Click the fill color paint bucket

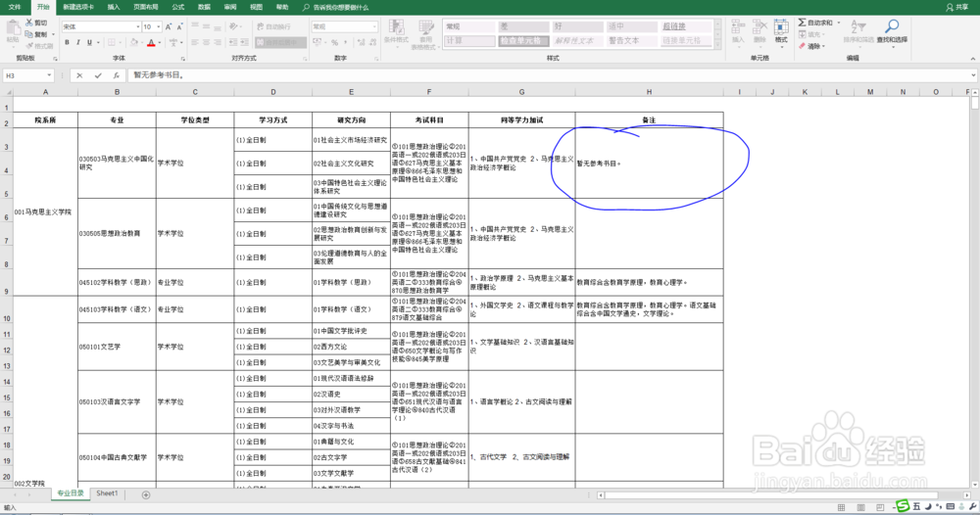(133, 42)
